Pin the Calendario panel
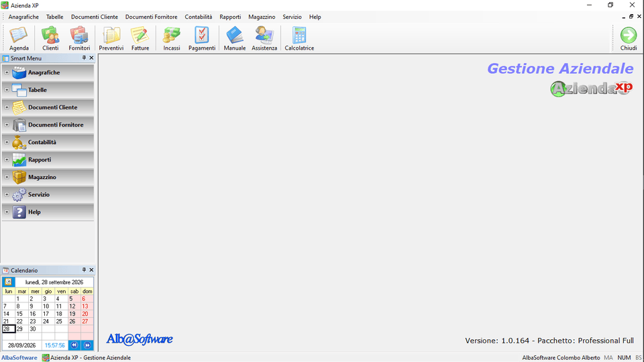Screen dimensions: 644x362 pos(84,270)
